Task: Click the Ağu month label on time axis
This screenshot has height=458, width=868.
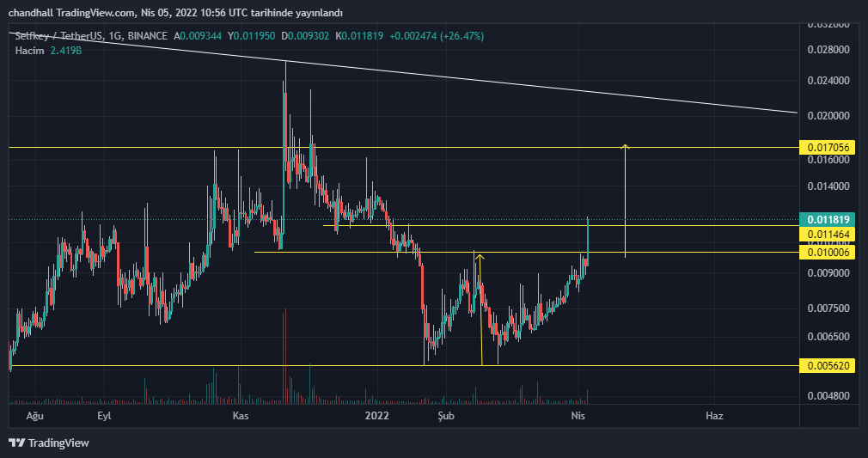Action: [35, 416]
